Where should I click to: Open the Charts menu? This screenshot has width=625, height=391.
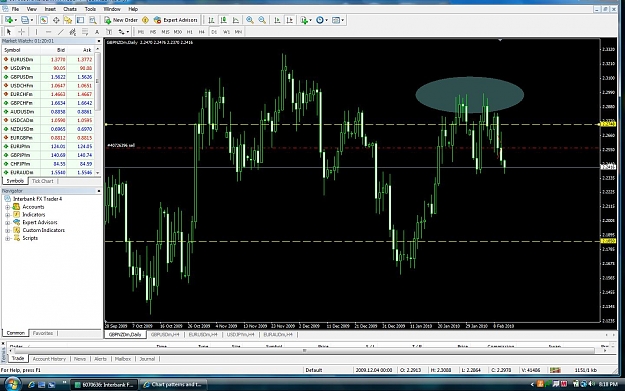(70, 9)
